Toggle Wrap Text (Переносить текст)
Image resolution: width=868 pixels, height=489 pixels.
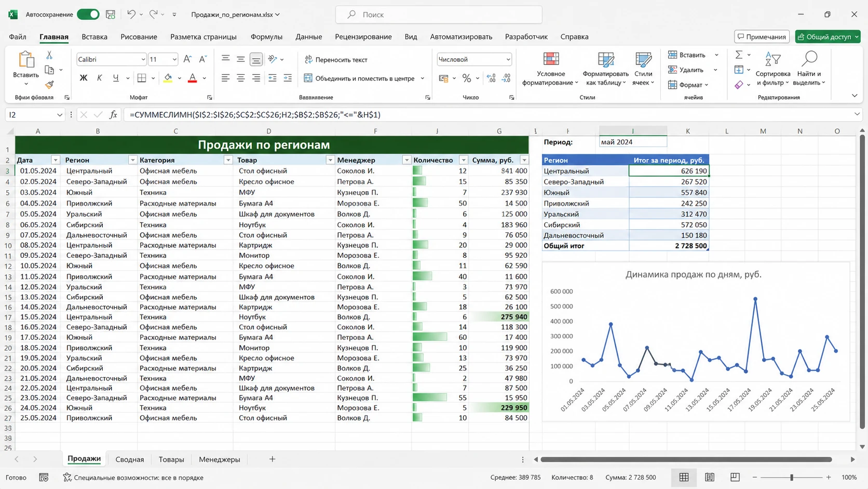[x=335, y=60]
